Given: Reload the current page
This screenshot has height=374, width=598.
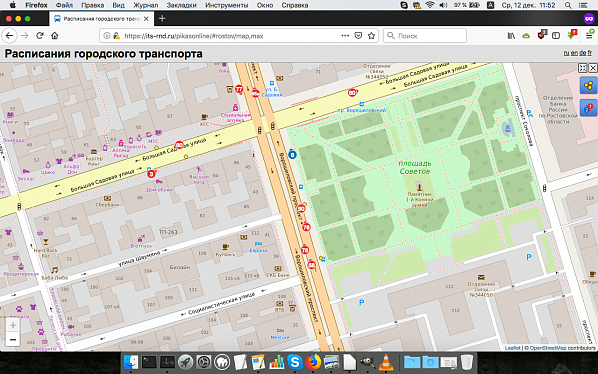Looking at the screenshot, I should pyautogui.click(x=40, y=35).
